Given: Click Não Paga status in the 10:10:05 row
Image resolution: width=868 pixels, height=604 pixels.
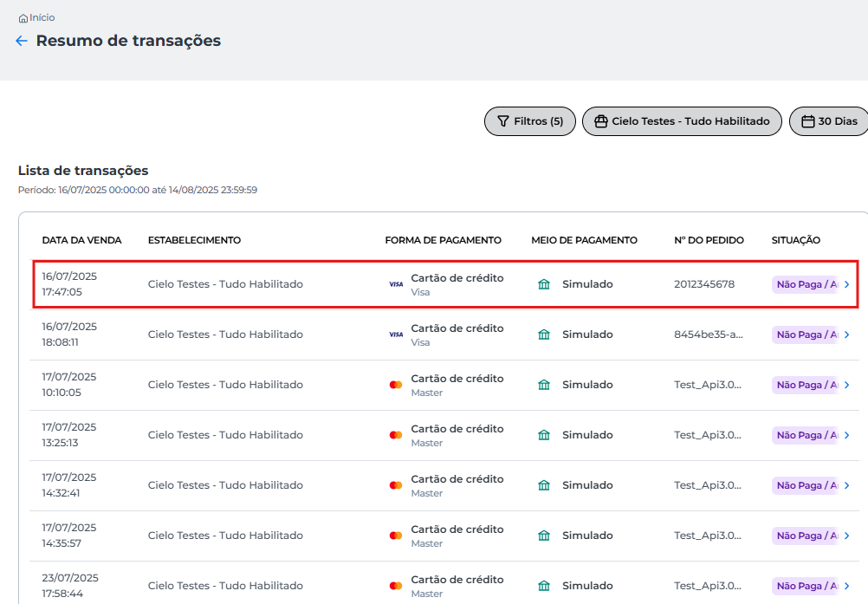Looking at the screenshot, I should 806,385.
